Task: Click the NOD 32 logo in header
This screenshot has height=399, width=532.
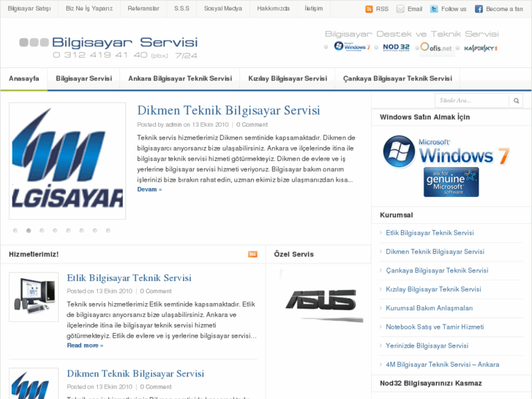Action: [x=396, y=48]
